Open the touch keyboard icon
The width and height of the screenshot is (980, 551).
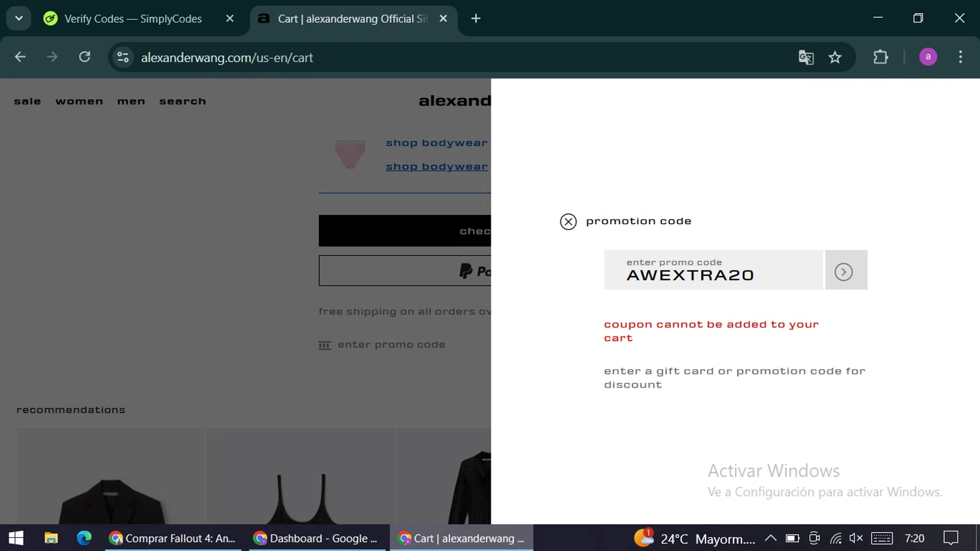tap(881, 538)
